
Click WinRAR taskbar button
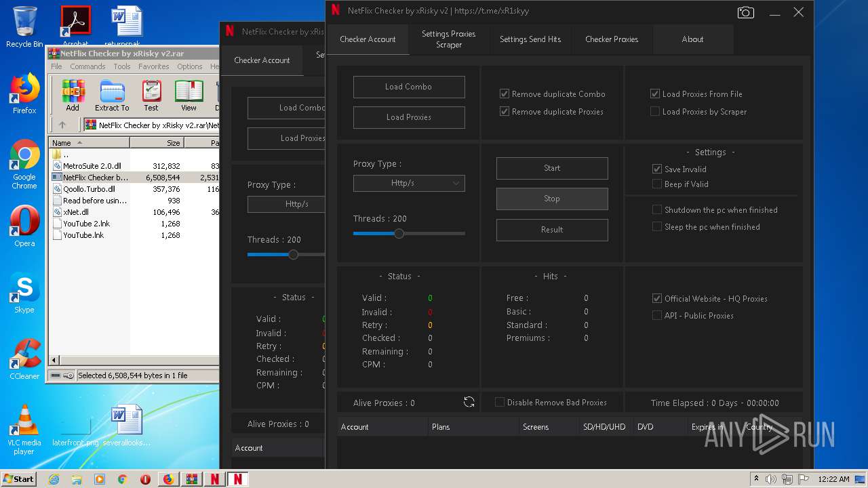click(x=191, y=479)
